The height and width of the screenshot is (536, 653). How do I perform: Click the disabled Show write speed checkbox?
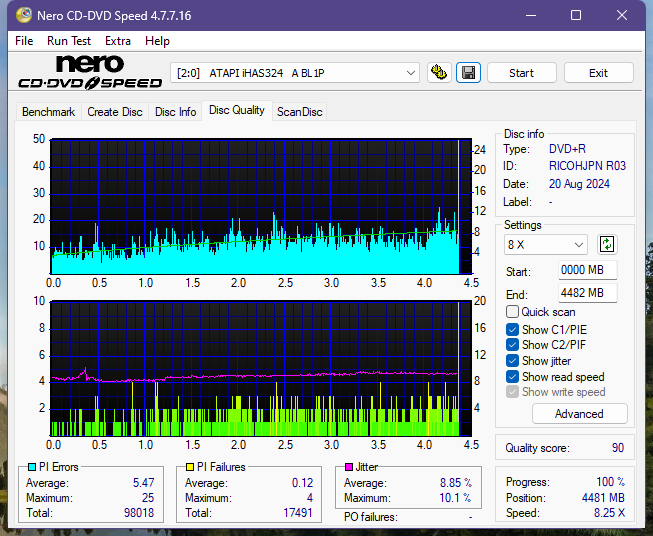tap(512, 392)
